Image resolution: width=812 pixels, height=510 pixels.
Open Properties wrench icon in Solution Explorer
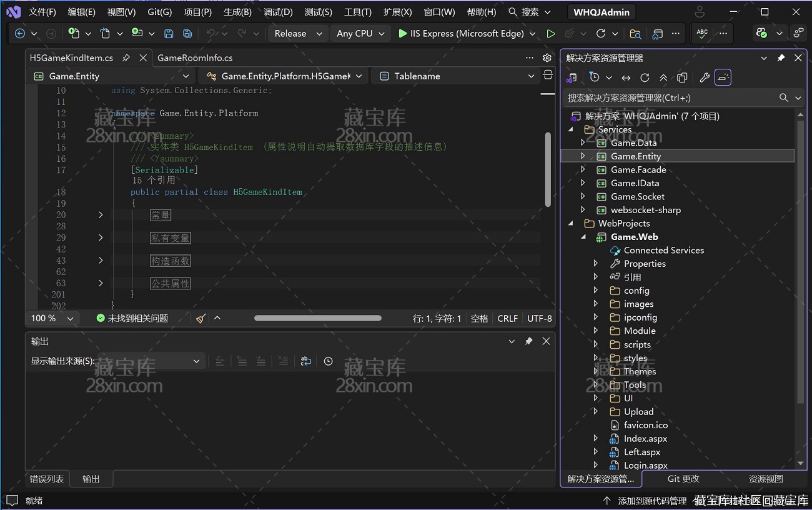tap(704, 77)
